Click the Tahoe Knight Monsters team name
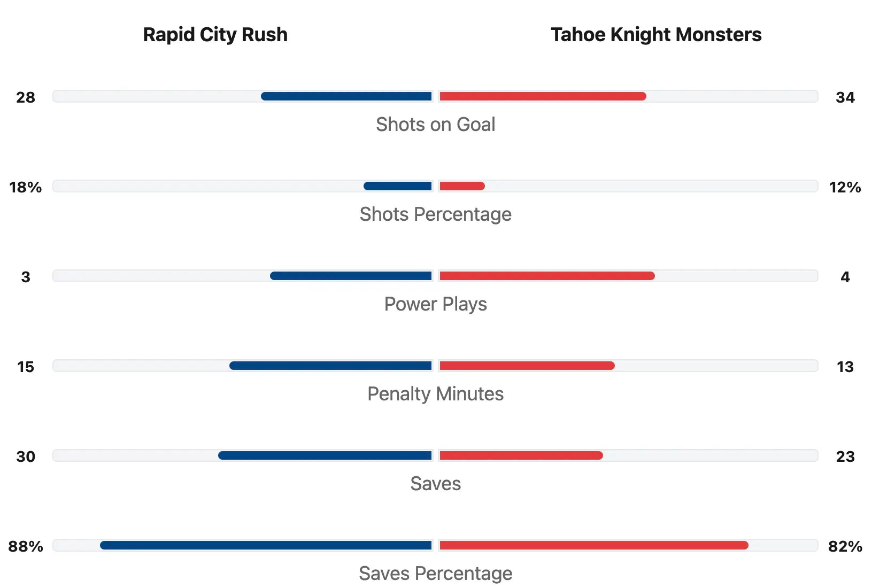This screenshot has width=872, height=588. point(656,35)
